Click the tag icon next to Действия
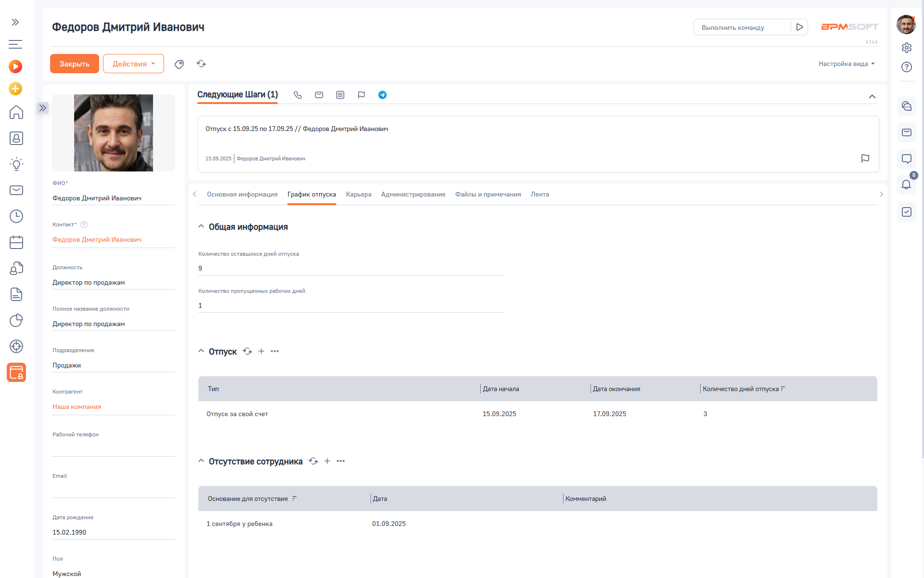This screenshot has width=924, height=578. pyautogui.click(x=179, y=64)
